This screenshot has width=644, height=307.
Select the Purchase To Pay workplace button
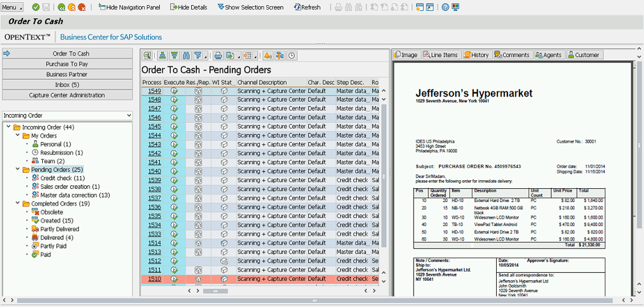pos(67,64)
